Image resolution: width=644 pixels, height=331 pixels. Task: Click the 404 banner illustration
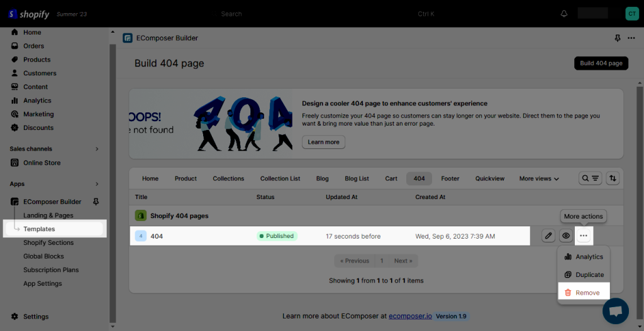pos(211,124)
